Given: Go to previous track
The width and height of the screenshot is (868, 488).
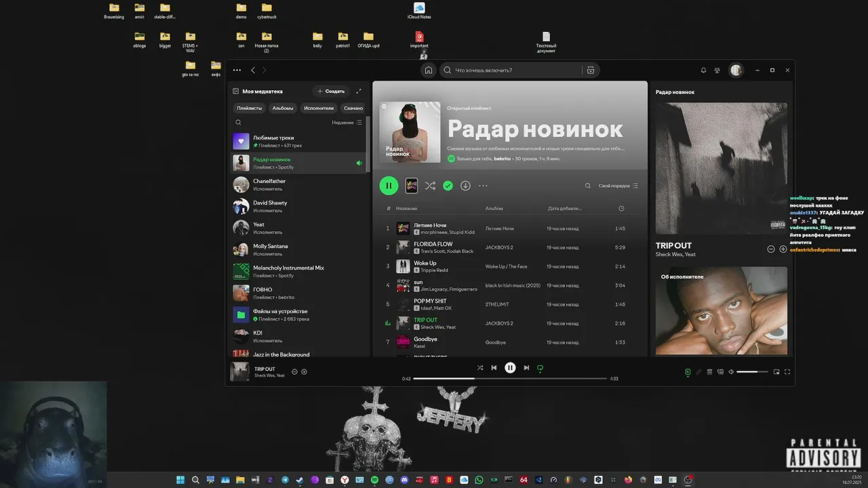Looking at the screenshot, I should pos(494,367).
